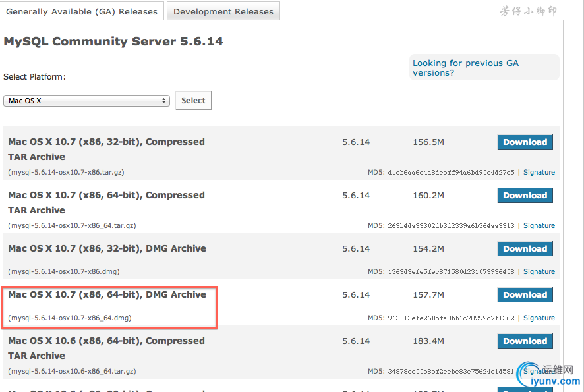Click the 'Mac OS X 10.7 (x86, 32-bit), DMG Archive' title
584x392 pixels.
pos(107,248)
